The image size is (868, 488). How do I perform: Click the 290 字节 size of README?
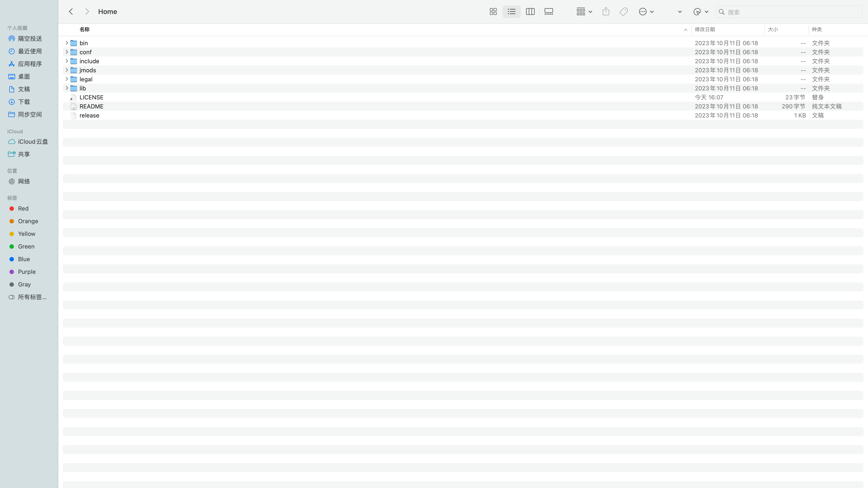point(793,106)
